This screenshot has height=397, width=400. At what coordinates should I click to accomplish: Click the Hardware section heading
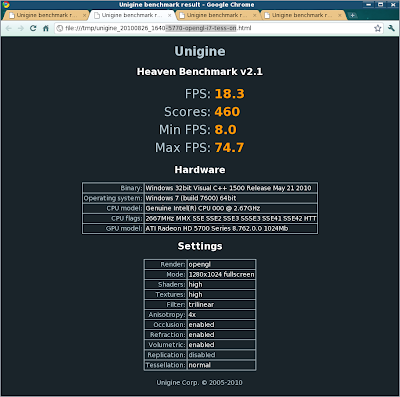point(200,170)
